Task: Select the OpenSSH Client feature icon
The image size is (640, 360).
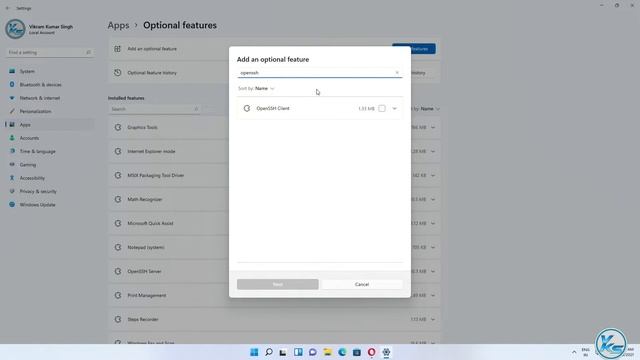Action: pyautogui.click(x=247, y=109)
